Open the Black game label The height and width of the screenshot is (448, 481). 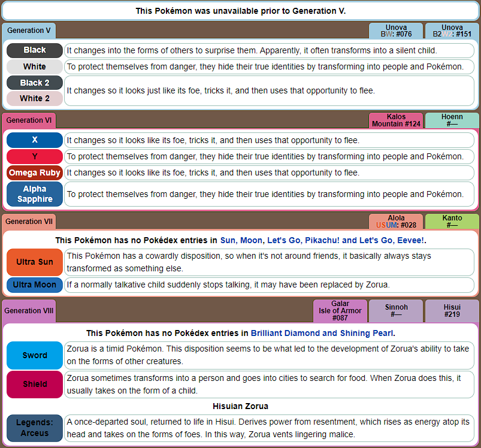tap(35, 50)
